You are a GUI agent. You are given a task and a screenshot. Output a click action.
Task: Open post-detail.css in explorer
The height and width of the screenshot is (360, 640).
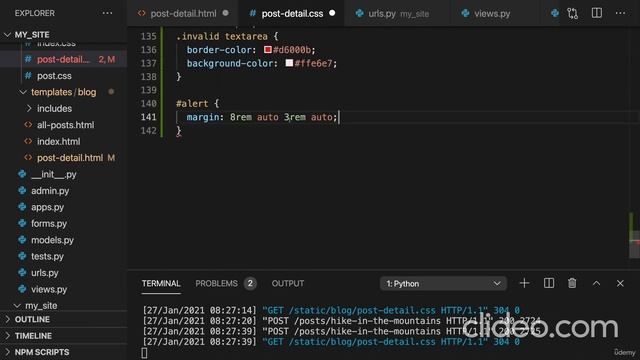pyautogui.click(x=63, y=59)
